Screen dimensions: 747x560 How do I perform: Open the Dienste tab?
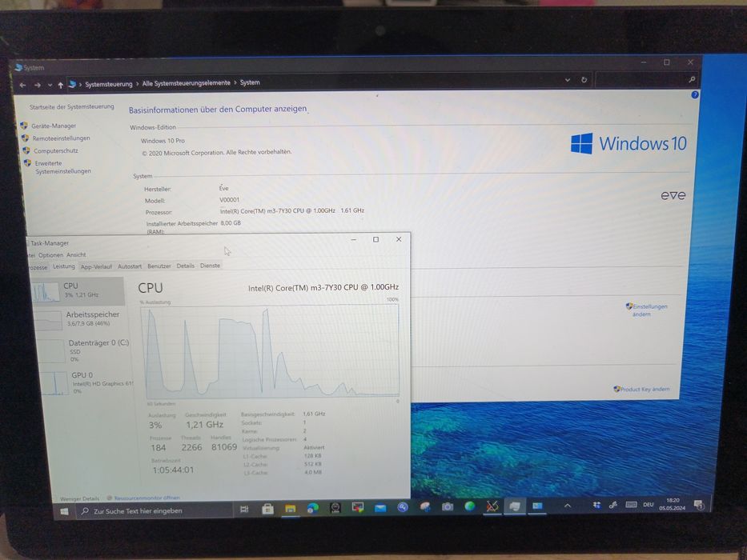coord(210,266)
